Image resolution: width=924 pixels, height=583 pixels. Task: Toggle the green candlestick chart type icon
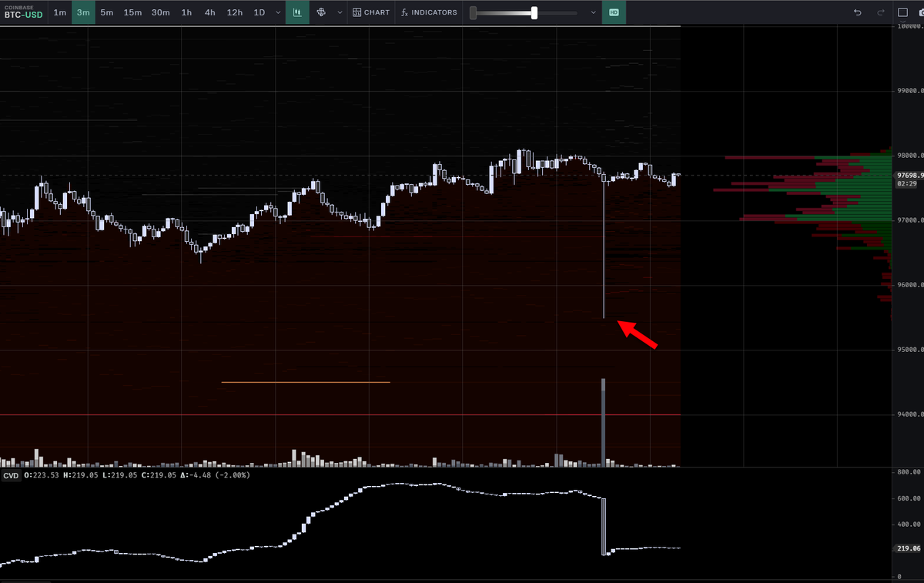click(297, 12)
